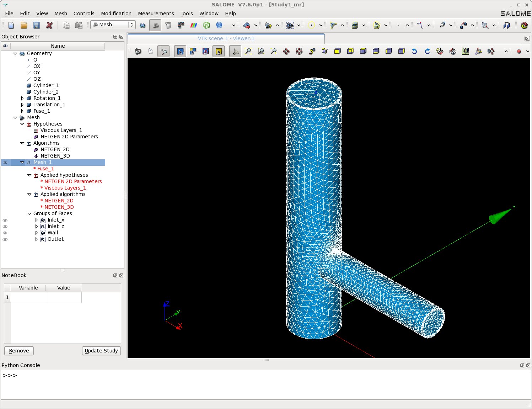Click the Save document toolbar icon

tap(37, 25)
